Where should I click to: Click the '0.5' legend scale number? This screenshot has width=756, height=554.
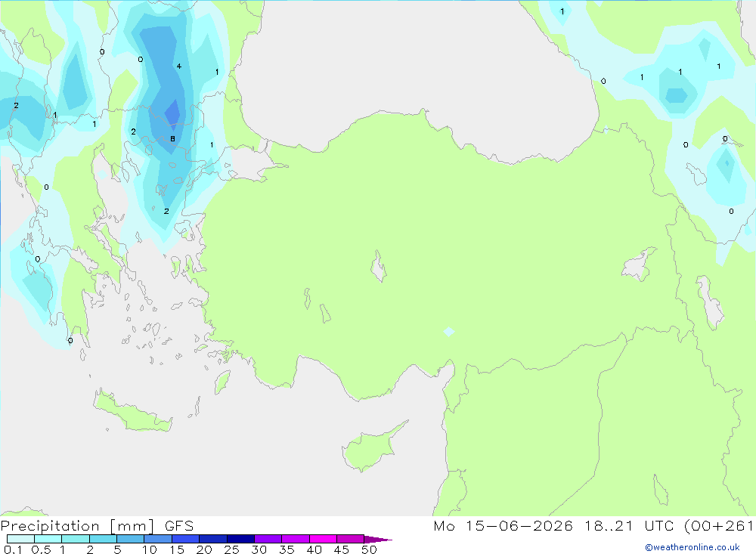pyautogui.click(x=41, y=549)
